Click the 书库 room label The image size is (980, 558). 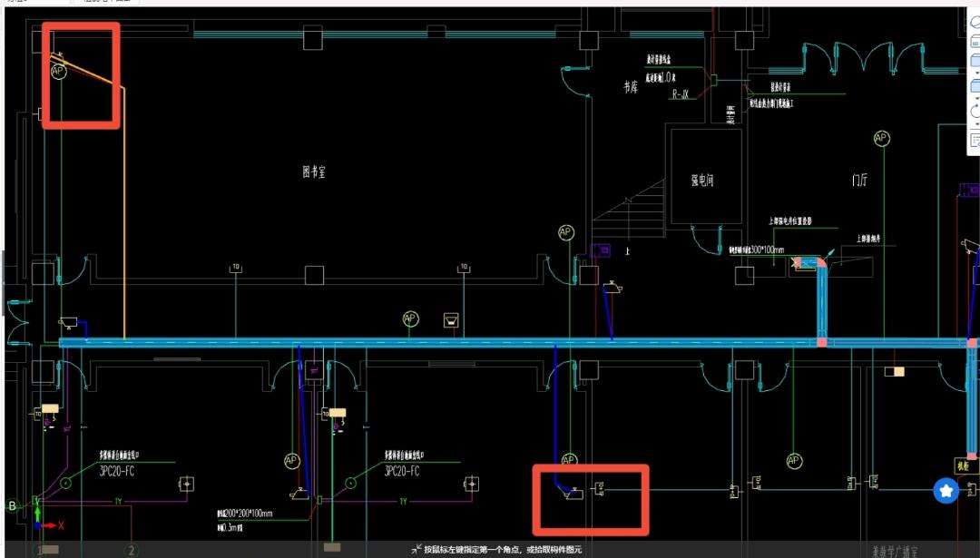pos(631,86)
